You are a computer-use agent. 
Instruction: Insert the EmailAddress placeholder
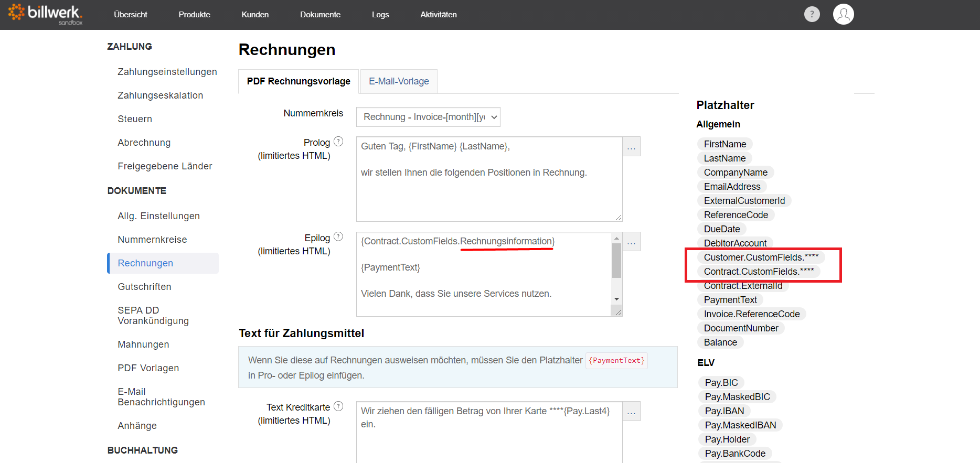[732, 187]
